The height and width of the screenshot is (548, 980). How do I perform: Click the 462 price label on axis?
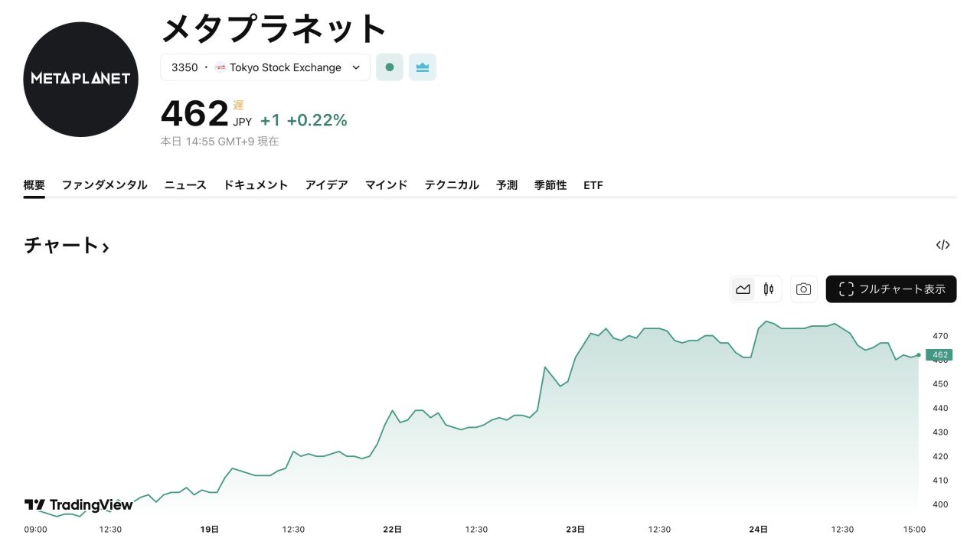click(939, 355)
